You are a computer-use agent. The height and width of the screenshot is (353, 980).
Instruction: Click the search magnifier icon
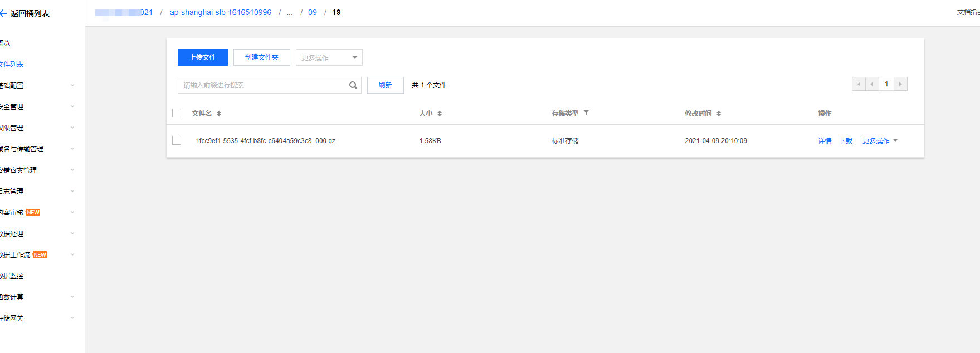pyautogui.click(x=353, y=85)
